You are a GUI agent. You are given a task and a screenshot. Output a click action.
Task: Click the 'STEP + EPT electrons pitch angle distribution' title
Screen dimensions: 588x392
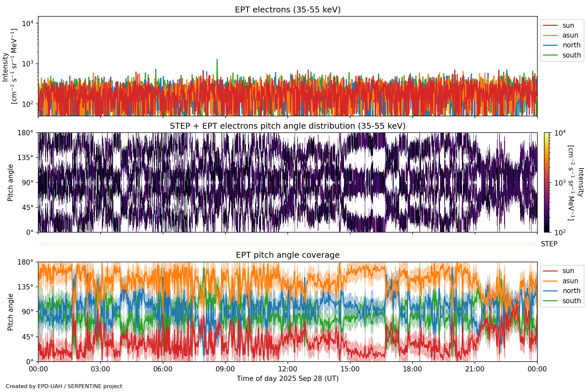point(287,126)
